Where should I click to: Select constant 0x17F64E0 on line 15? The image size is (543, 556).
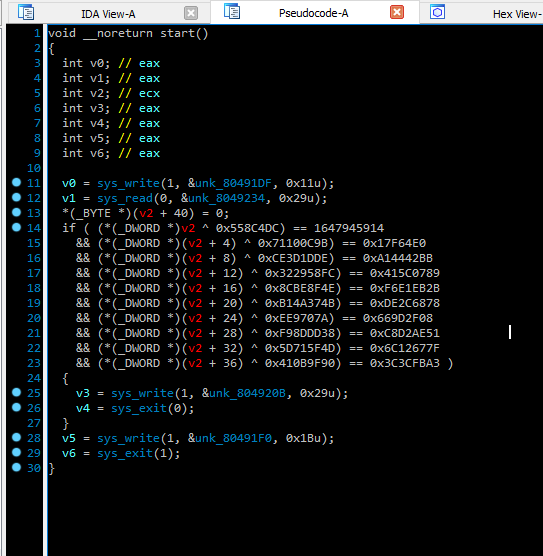click(x=394, y=243)
